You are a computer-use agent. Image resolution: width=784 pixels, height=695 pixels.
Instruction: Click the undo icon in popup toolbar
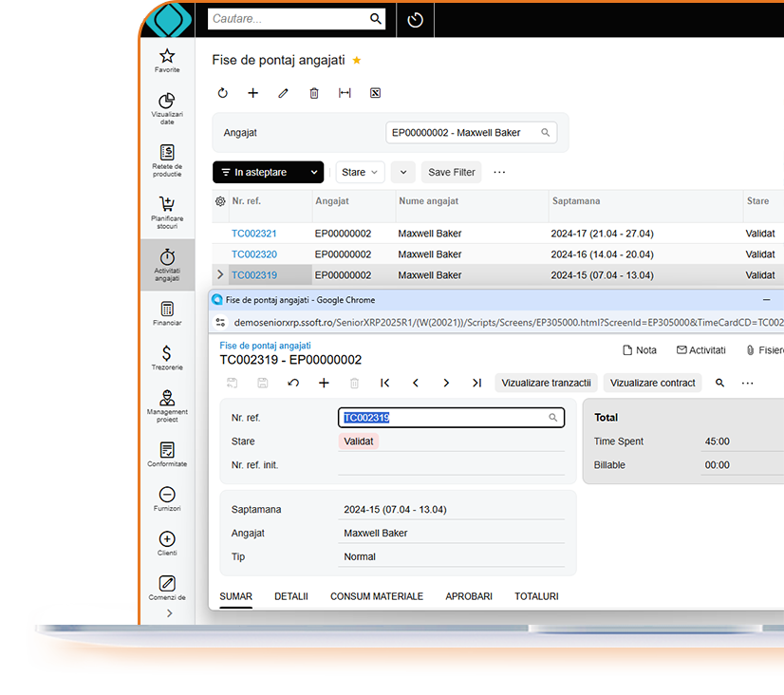click(293, 383)
